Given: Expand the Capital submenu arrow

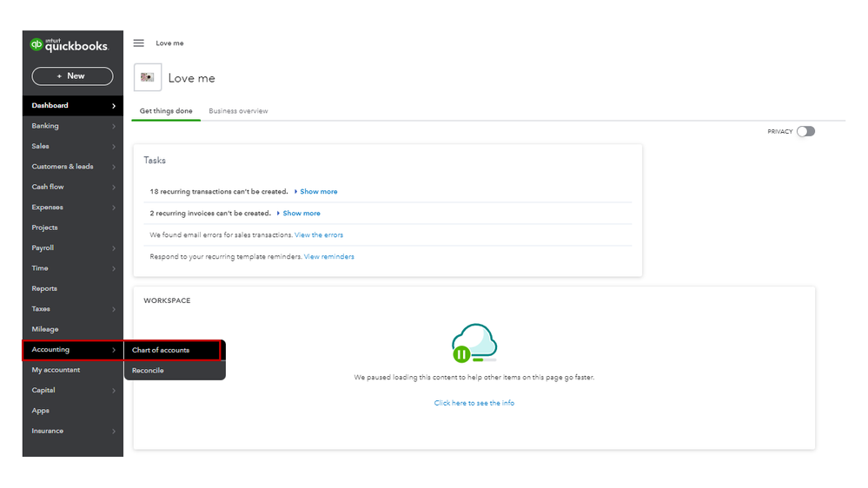Looking at the screenshot, I should point(114,391).
